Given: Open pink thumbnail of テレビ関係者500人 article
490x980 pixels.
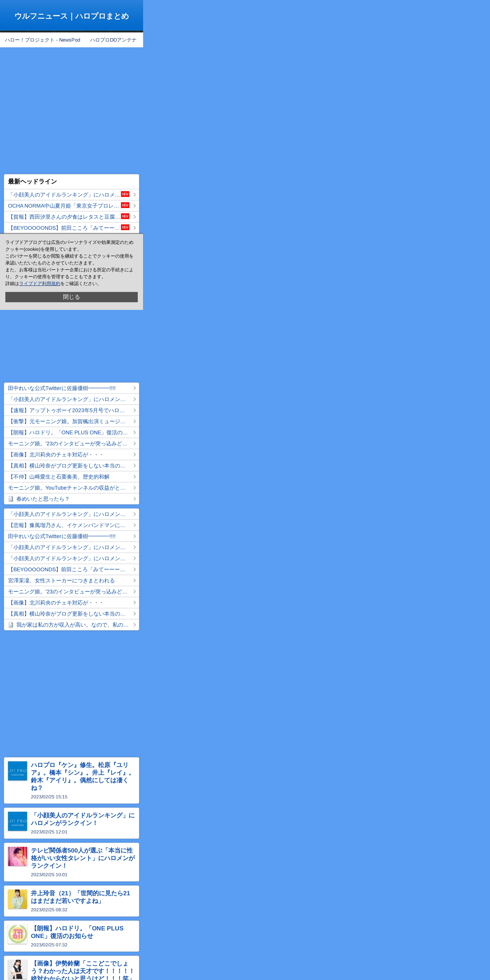Looking at the screenshot, I should click(x=18, y=856).
